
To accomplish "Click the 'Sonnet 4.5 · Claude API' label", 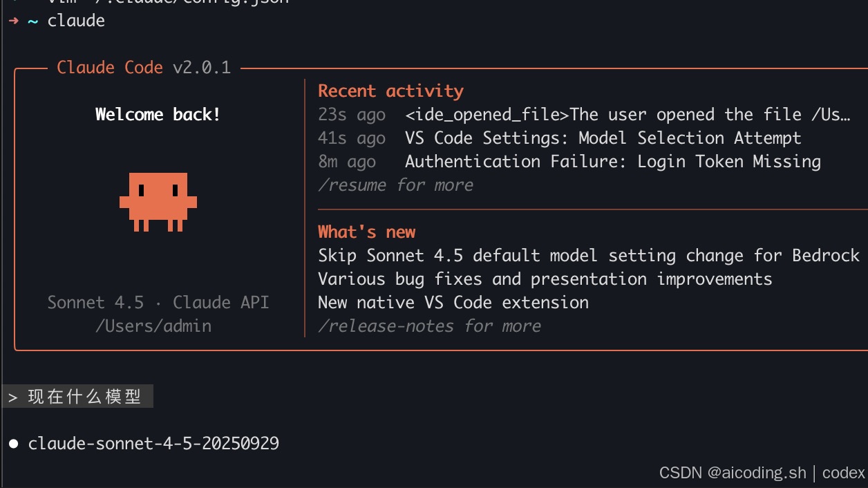I will pos(158,303).
